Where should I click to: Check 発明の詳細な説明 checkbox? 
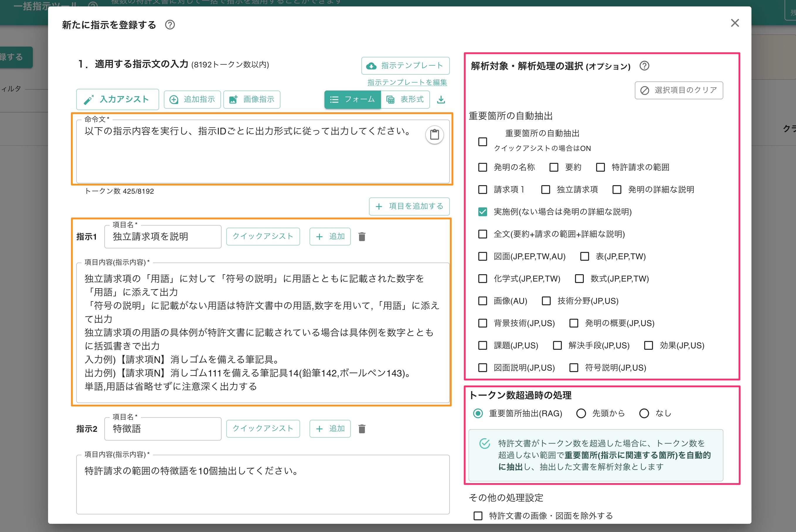pos(617,190)
